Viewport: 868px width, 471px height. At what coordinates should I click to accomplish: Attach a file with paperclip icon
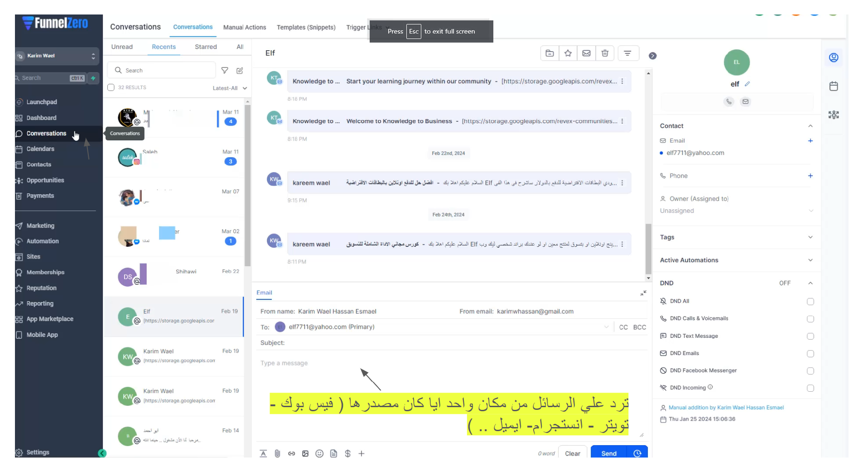click(x=277, y=453)
